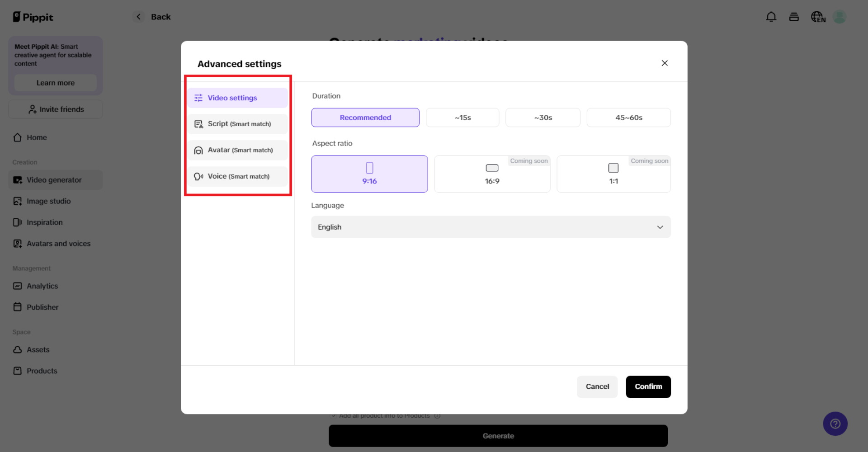Click the Generate button
The image size is (868, 452).
click(x=498, y=435)
